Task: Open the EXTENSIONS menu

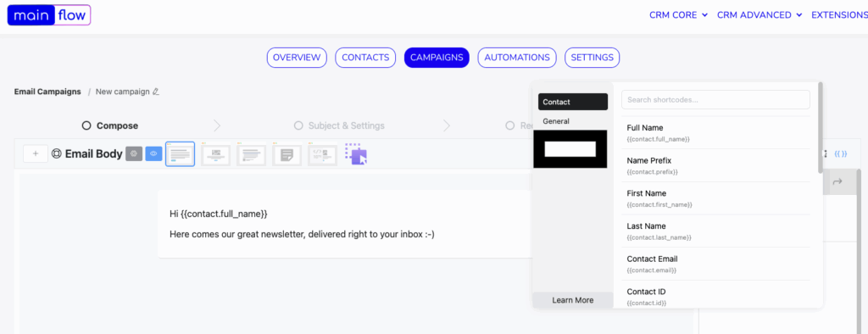Action: coord(839,15)
